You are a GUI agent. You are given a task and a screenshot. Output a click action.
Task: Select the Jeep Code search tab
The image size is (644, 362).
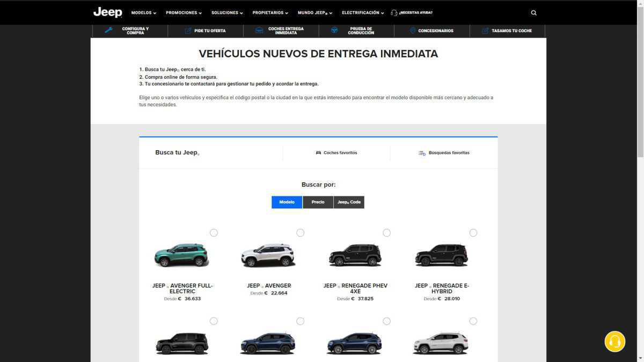(349, 202)
